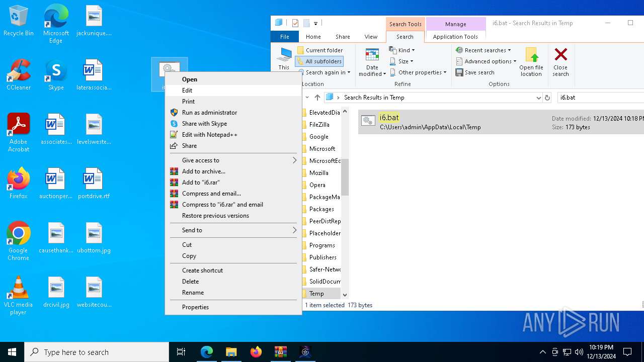Switch to the Home ribbon tab

(313, 37)
